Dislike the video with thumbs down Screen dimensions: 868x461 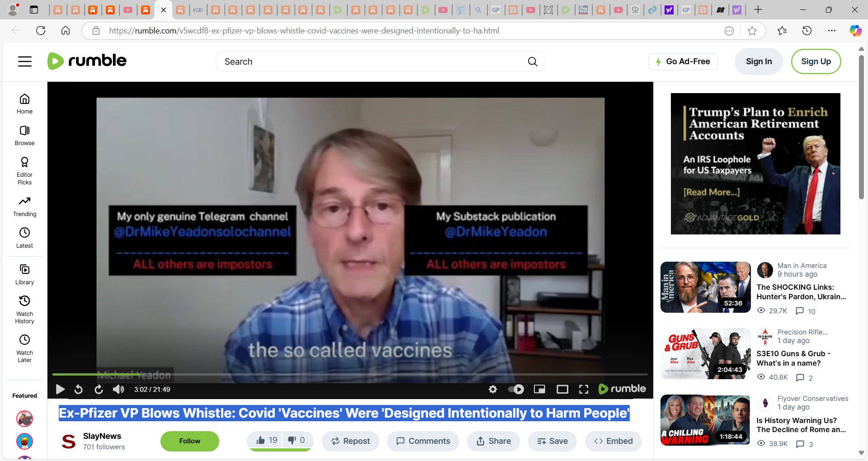point(297,440)
